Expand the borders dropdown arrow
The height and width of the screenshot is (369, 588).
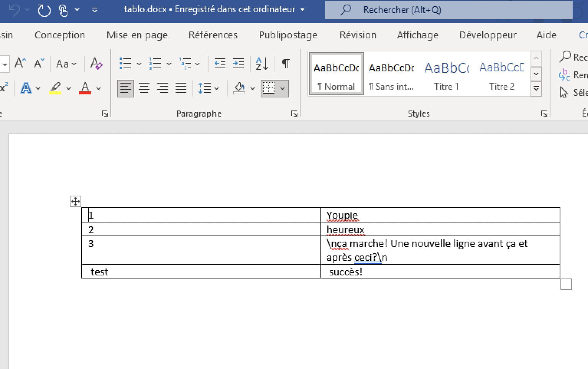click(x=283, y=89)
